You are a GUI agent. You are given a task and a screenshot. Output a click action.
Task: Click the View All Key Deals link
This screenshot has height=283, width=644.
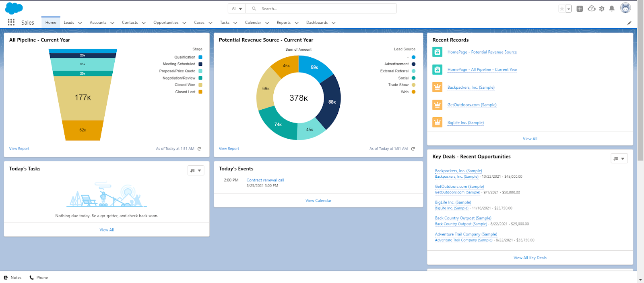pyautogui.click(x=530, y=258)
